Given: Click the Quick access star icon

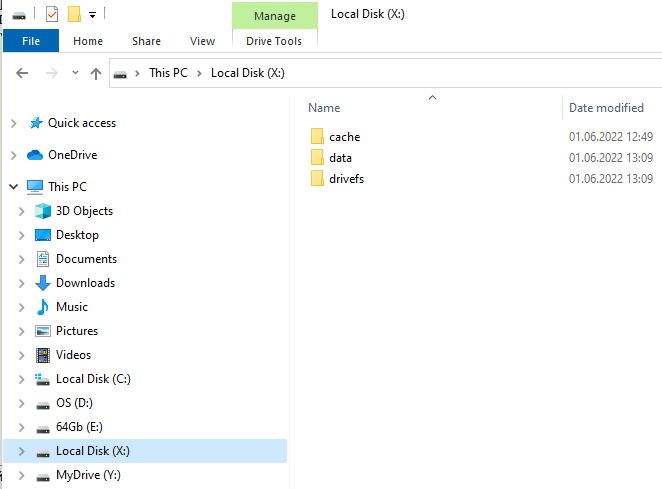Looking at the screenshot, I should 36,123.
